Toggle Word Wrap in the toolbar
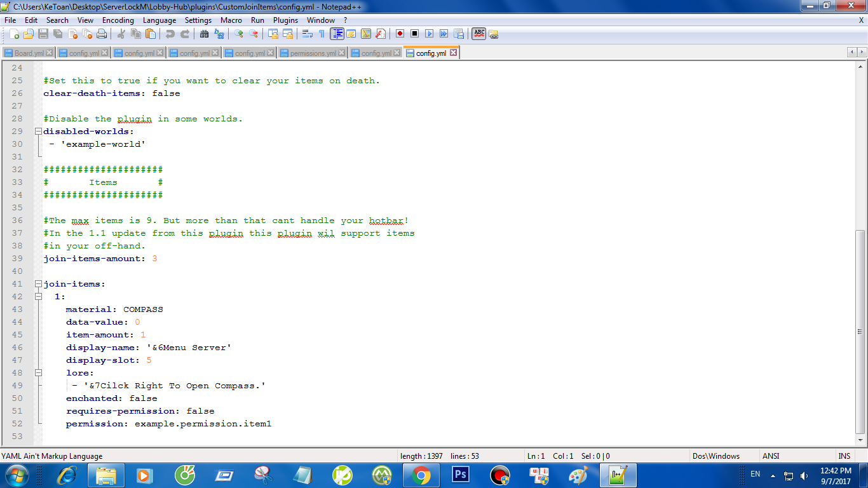The width and height of the screenshot is (868, 488). [308, 34]
